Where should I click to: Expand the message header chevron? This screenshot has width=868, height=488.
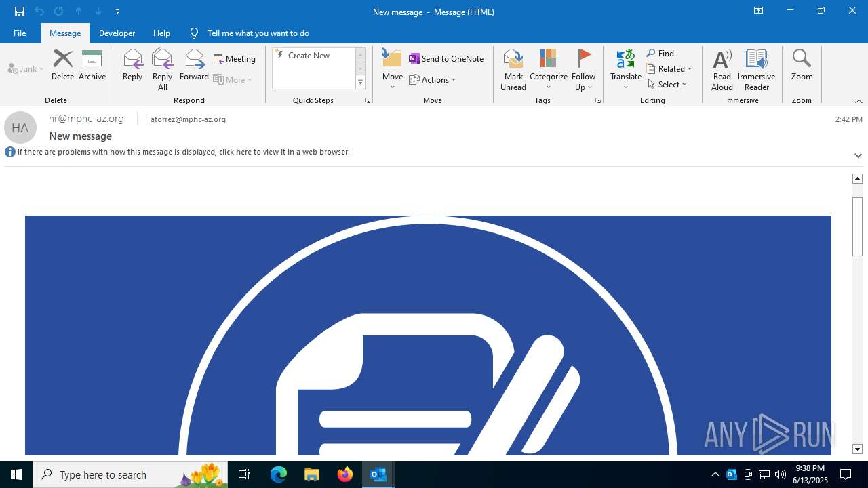[858, 155]
